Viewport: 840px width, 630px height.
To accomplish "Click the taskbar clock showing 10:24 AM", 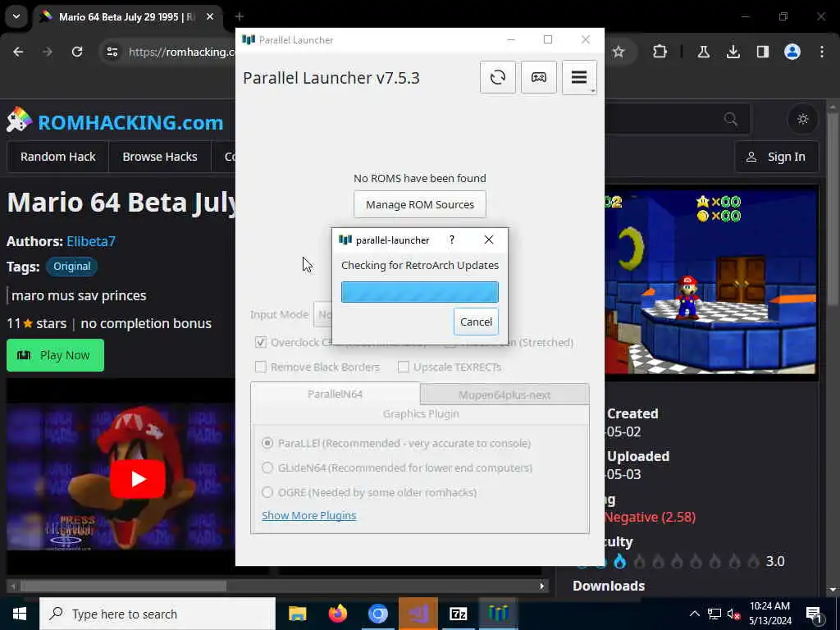I will point(769,614).
